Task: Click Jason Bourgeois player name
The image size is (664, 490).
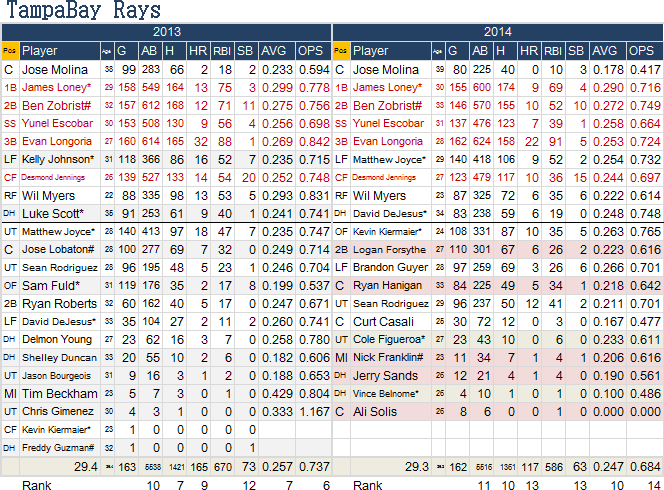Action: pyautogui.click(x=56, y=376)
